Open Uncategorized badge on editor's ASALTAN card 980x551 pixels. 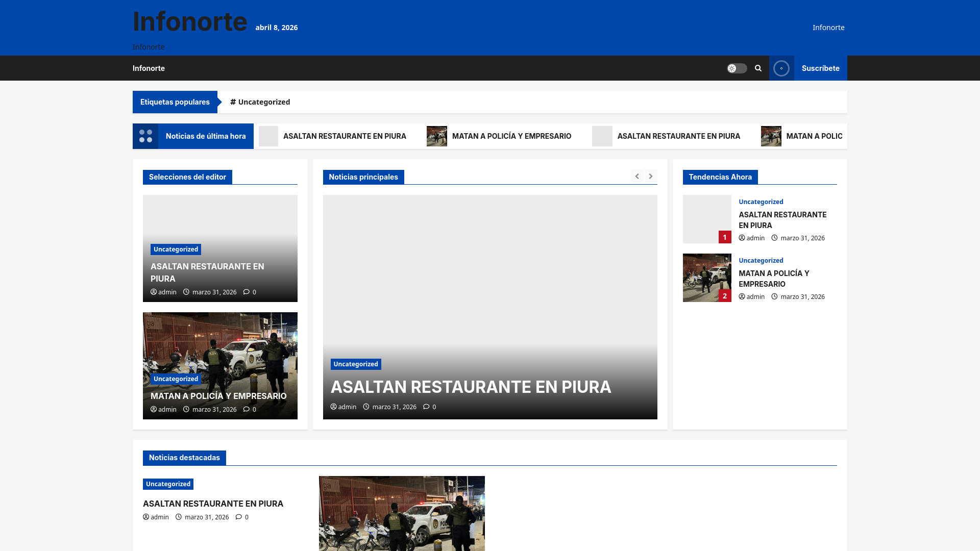click(x=176, y=249)
